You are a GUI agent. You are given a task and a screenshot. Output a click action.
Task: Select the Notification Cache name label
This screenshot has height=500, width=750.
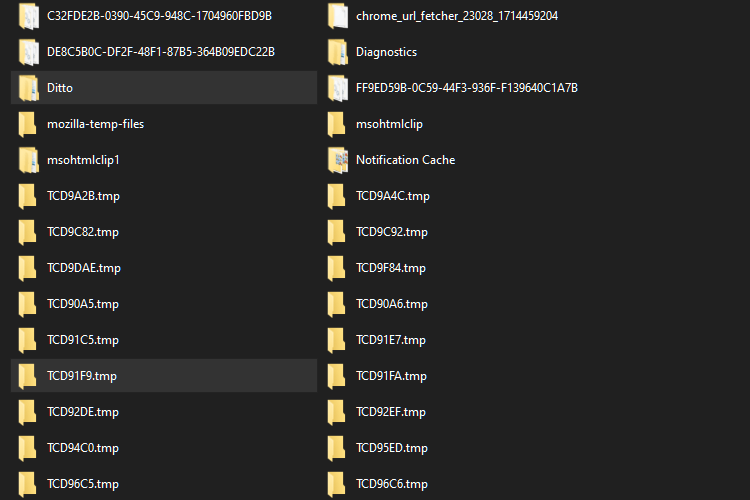(x=406, y=160)
